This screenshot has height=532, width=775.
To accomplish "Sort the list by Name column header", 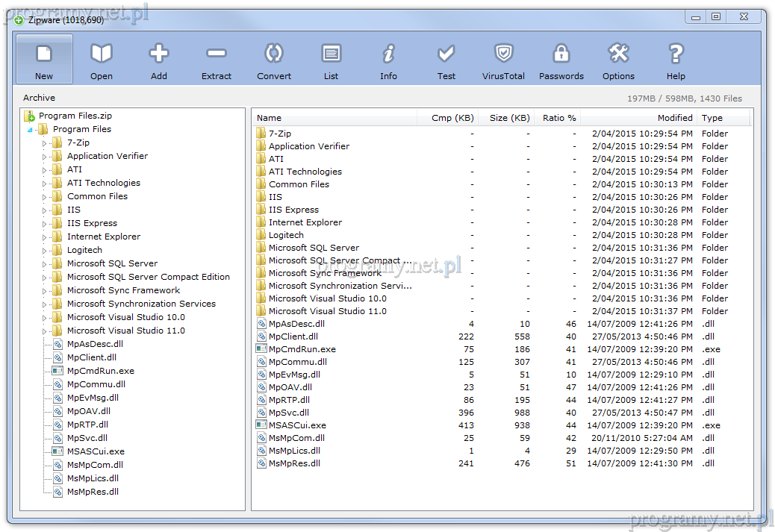I will point(334,118).
